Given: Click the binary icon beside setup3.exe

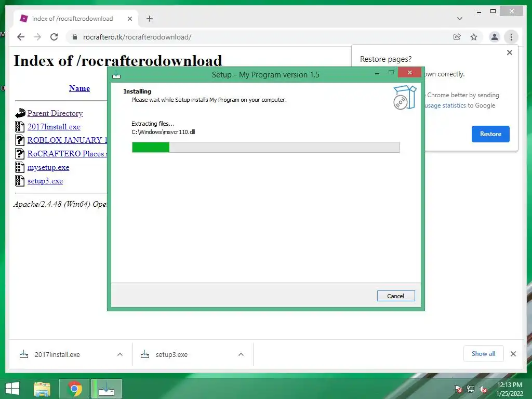Looking at the screenshot, I should (20, 181).
